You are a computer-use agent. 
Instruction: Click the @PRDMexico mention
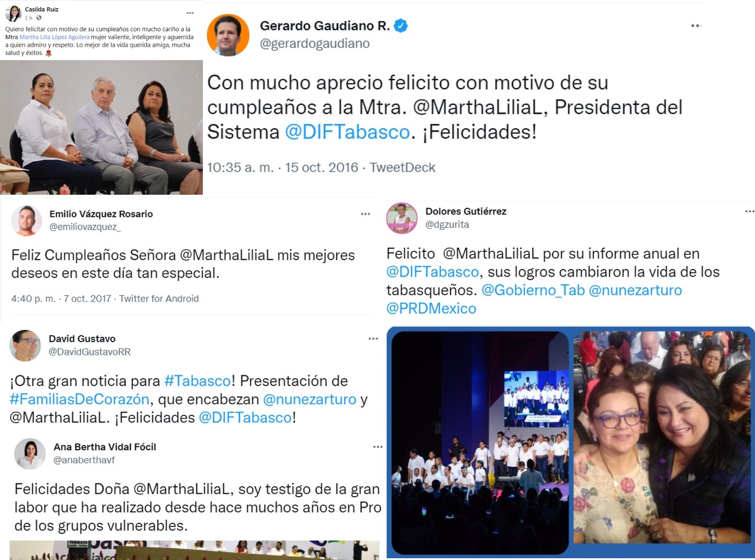431,308
